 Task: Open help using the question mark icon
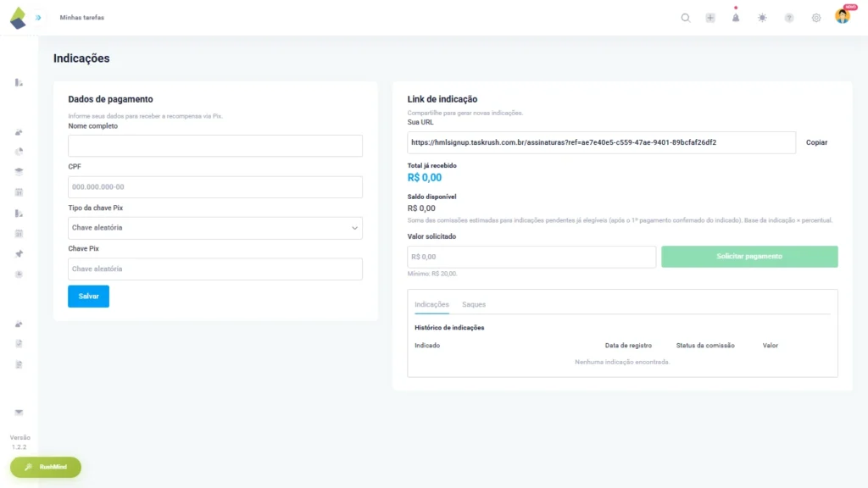788,17
